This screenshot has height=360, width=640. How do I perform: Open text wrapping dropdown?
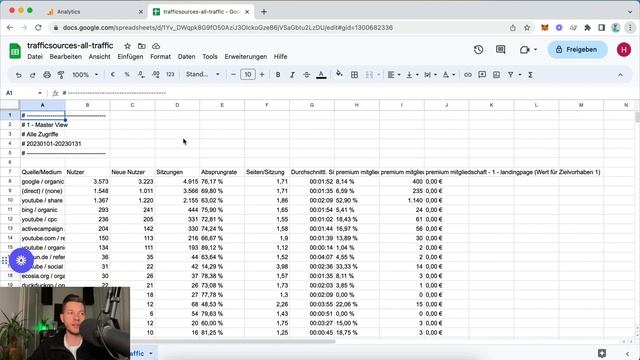(x=430, y=75)
